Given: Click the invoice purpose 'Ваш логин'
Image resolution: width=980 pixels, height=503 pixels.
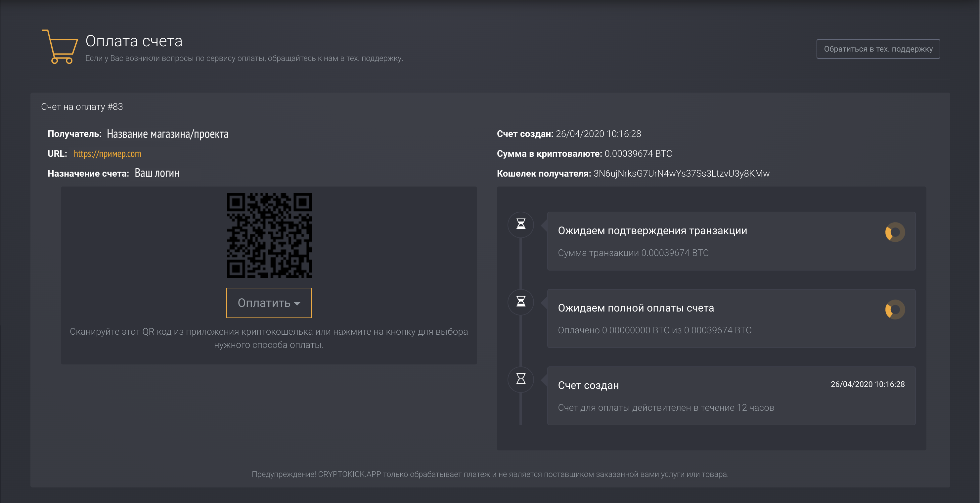Looking at the screenshot, I should (157, 173).
